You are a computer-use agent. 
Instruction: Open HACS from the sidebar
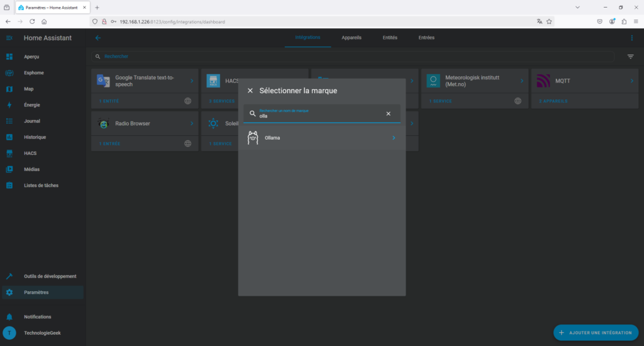[x=31, y=153]
